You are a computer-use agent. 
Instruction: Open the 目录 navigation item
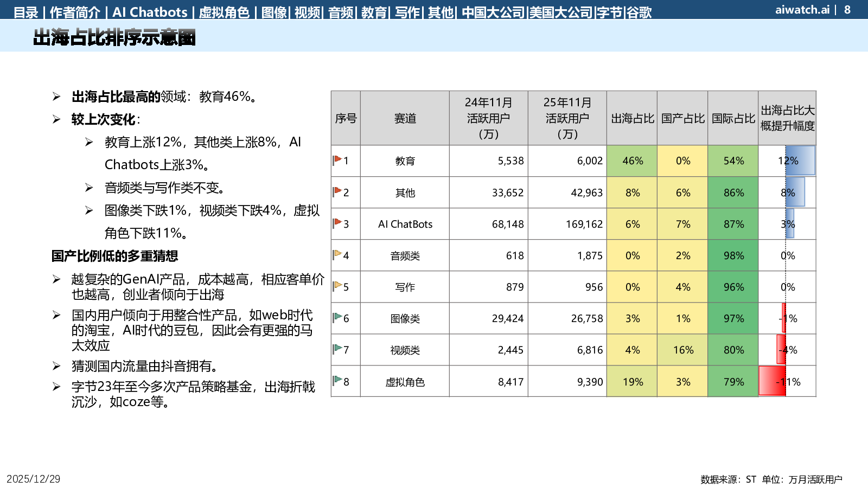point(25,12)
